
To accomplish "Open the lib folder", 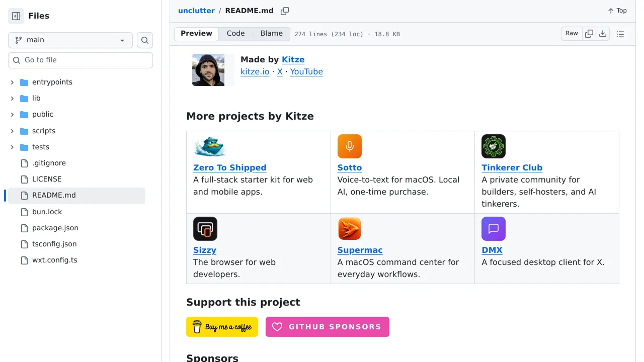I will click(36, 98).
